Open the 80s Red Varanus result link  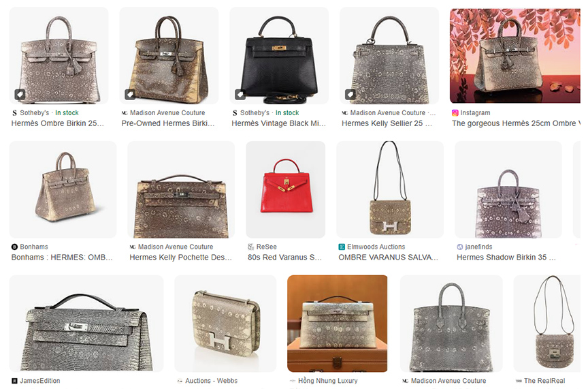tap(284, 258)
